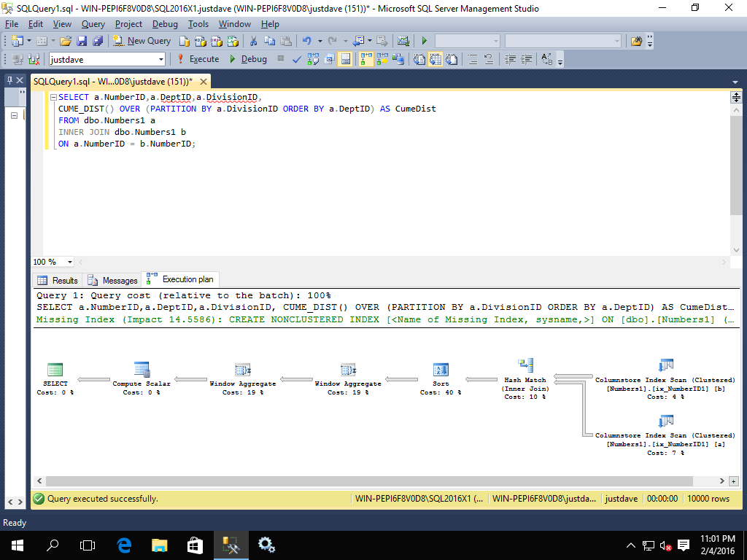Image resolution: width=747 pixels, height=560 pixels.
Task: Open the Query menu
Action: pos(93,24)
